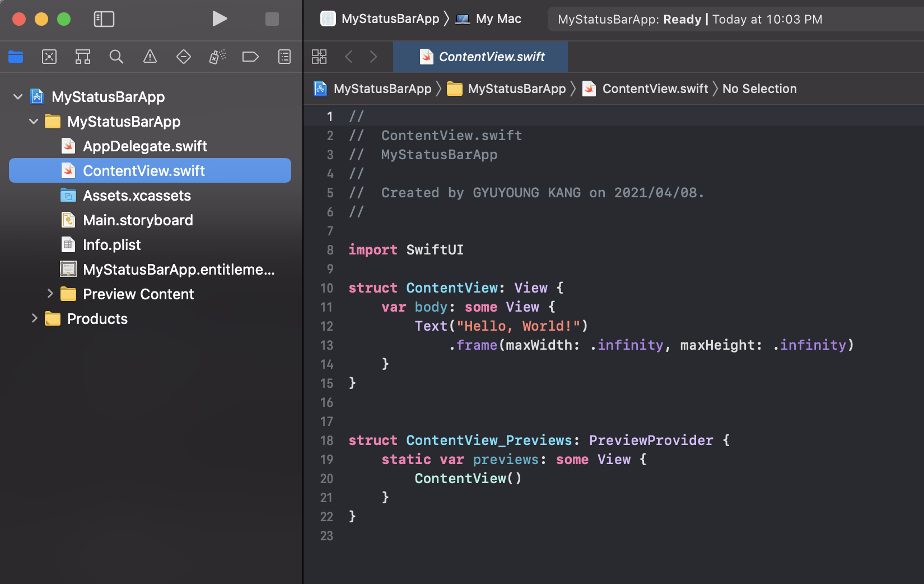
Task: Select the MyStatusBarApp group folder row
Action: [x=150, y=122]
